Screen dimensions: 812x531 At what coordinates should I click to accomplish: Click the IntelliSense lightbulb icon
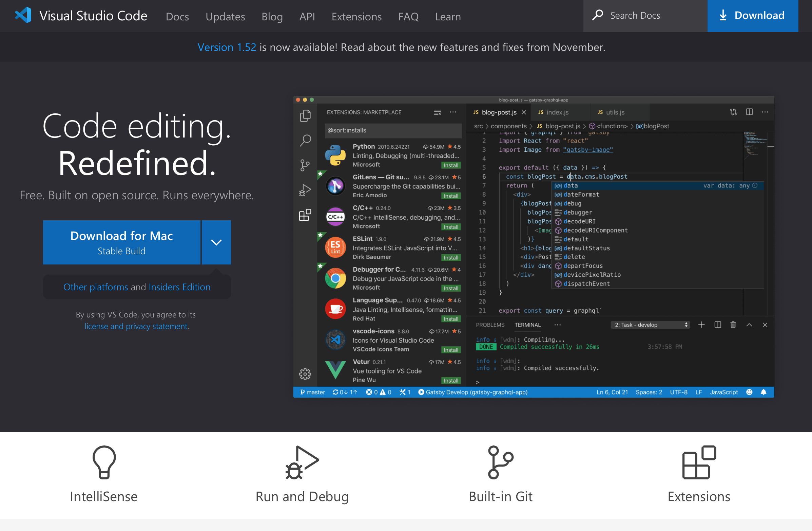pos(104,462)
